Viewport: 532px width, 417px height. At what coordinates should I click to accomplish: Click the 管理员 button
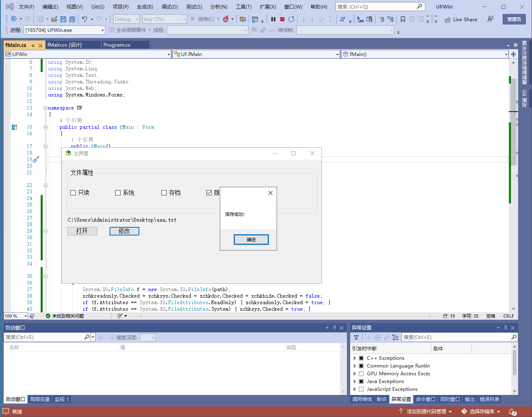pyautogui.click(x=514, y=19)
